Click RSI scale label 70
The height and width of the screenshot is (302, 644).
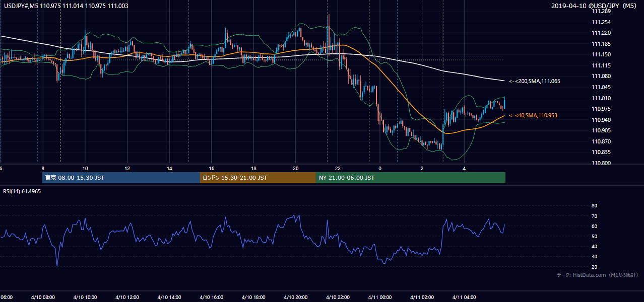click(x=594, y=216)
